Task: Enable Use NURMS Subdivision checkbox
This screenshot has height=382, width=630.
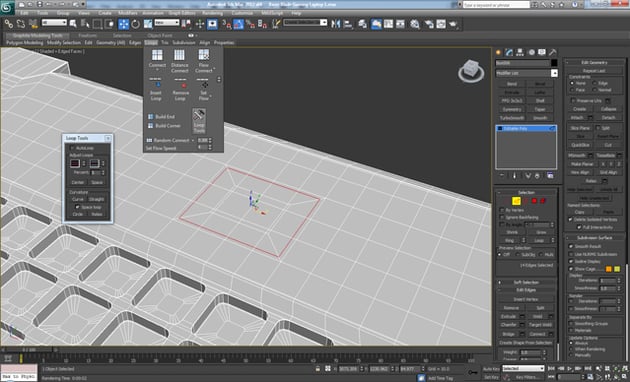Action: (571, 254)
